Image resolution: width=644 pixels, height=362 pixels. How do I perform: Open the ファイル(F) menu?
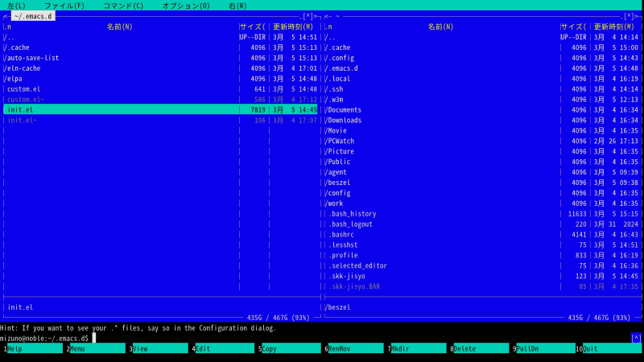click(x=64, y=6)
